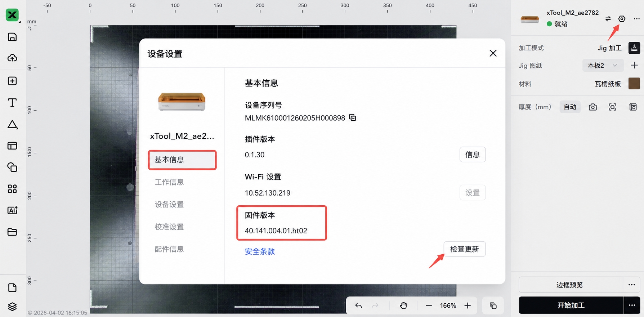The height and width of the screenshot is (317, 644).
Task: Click the 边框预览 button
Action: (571, 285)
